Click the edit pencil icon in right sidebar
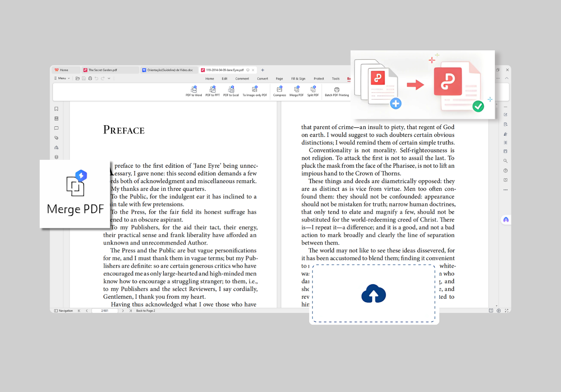The height and width of the screenshot is (392, 561). tap(505, 115)
